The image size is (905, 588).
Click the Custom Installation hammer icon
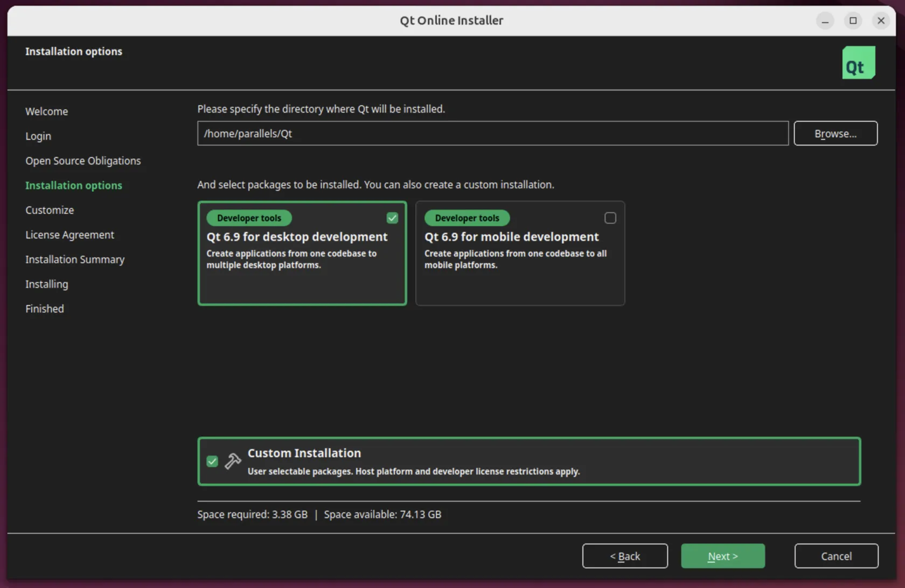[233, 461]
